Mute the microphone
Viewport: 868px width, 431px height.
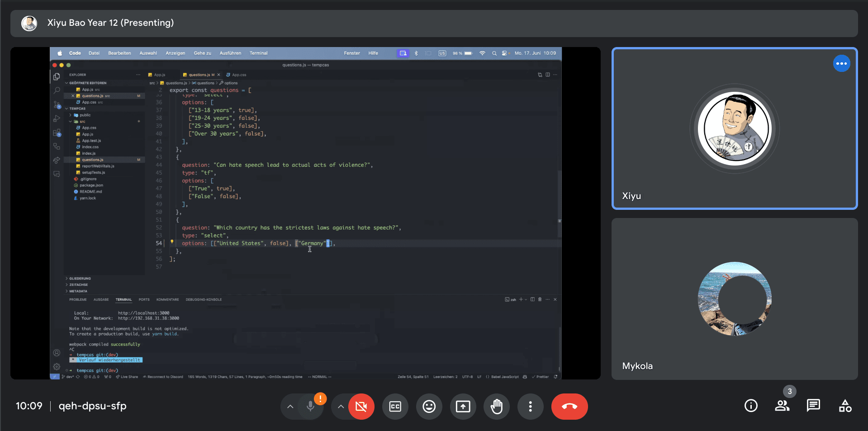pyautogui.click(x=310, y=407)
